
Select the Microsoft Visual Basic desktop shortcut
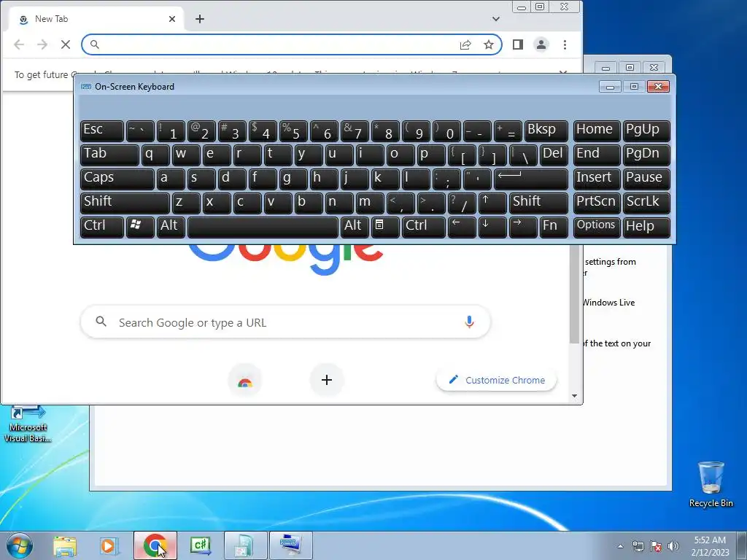(x=28, y=425)
